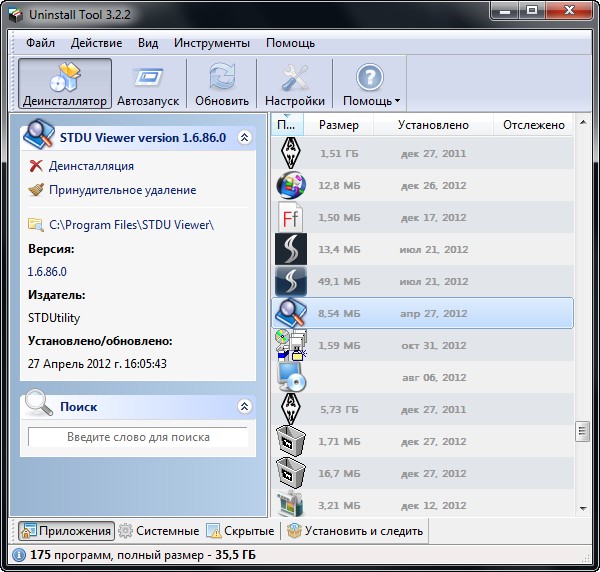Open the Инструменты menu
The height and width of the screenshot is (572, 600).
(x=211, y=43)
